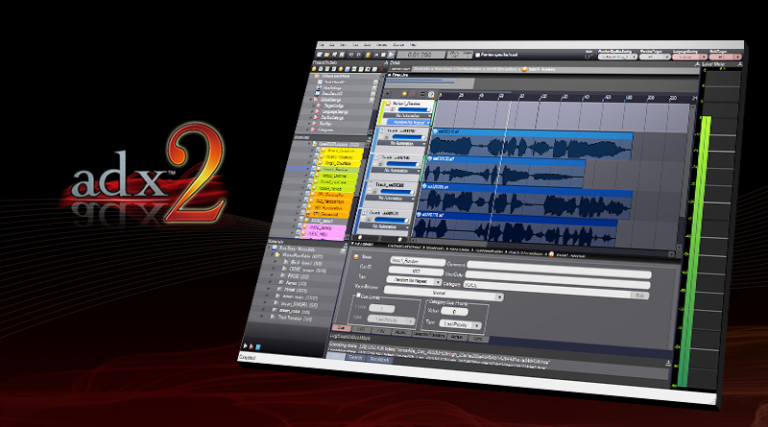
Task: Select the Cue tab in properties panel
Action: pos(343,328)
